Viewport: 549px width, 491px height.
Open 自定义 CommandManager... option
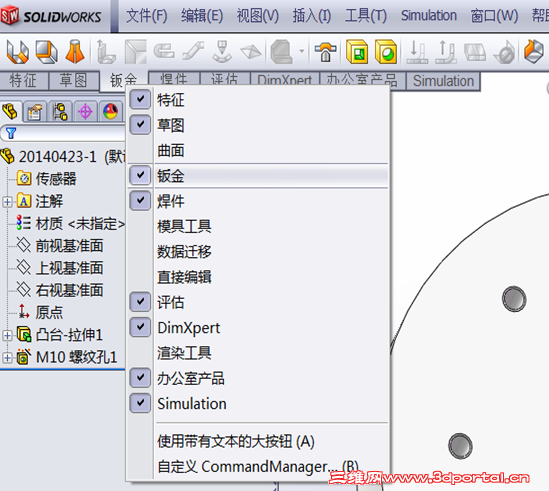click(258, 466)
